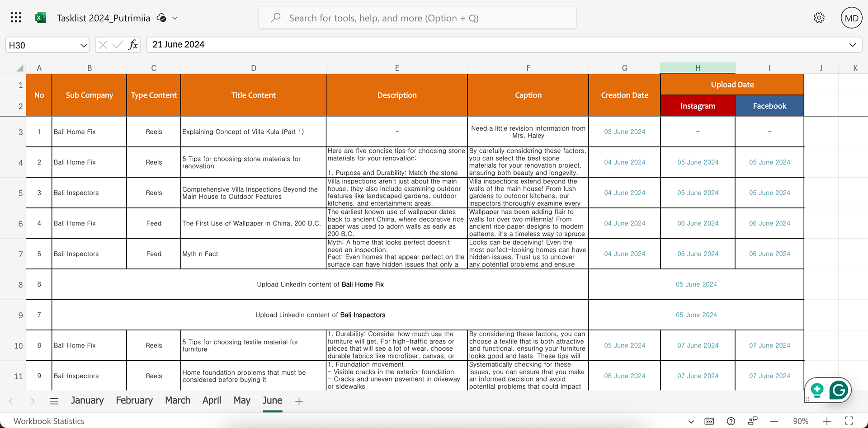The image size is (868, 428).
Task: Select Explaining Concept of Villa Kula cell
Action: (x=254, y=132)
